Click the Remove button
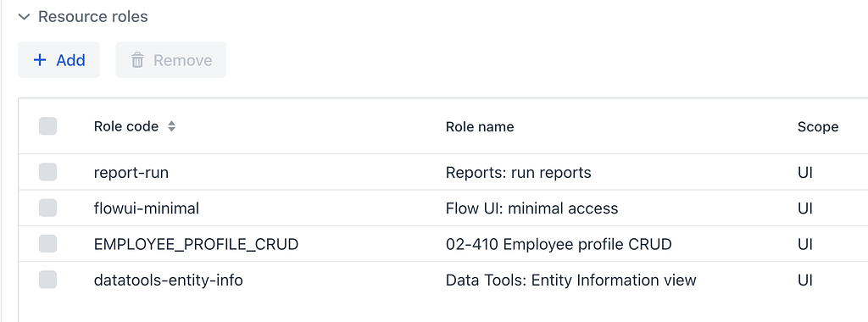The height and width of the screenshot is (322, 868). click(x=170, y=60)
